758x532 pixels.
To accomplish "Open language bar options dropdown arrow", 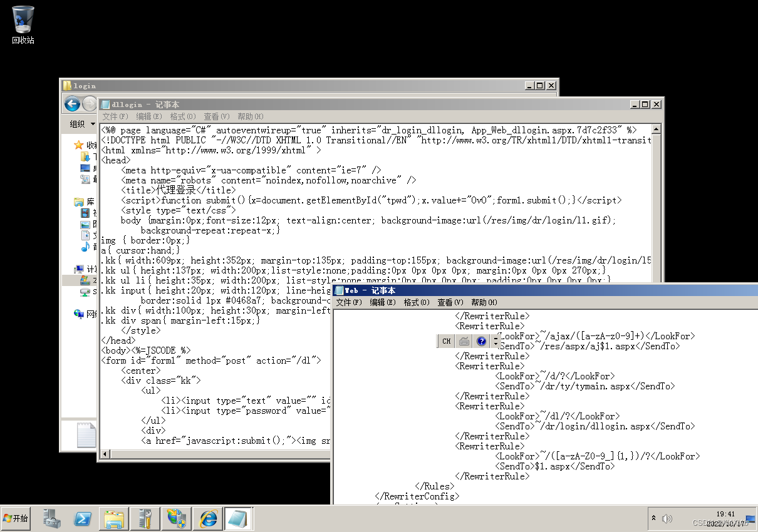I will tap(496, 344).
